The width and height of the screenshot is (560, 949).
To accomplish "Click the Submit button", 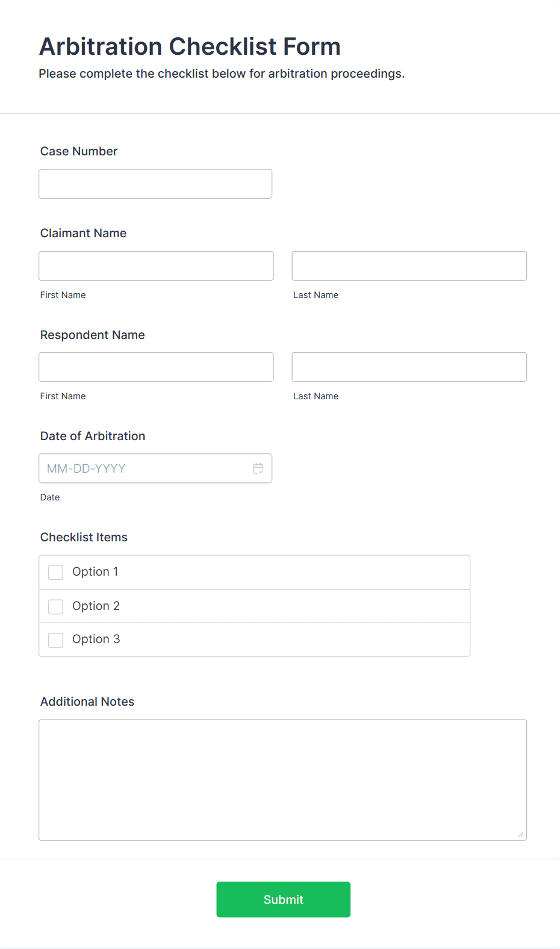I will 283,899.
